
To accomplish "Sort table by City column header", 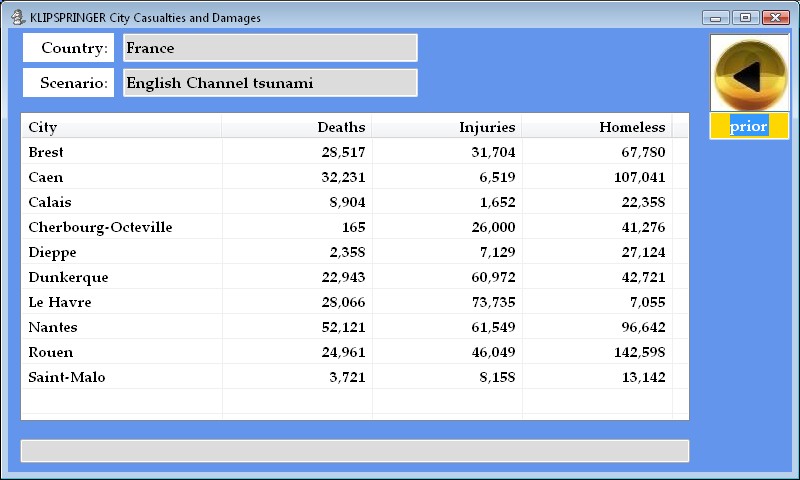I will [x=120, y=127].
